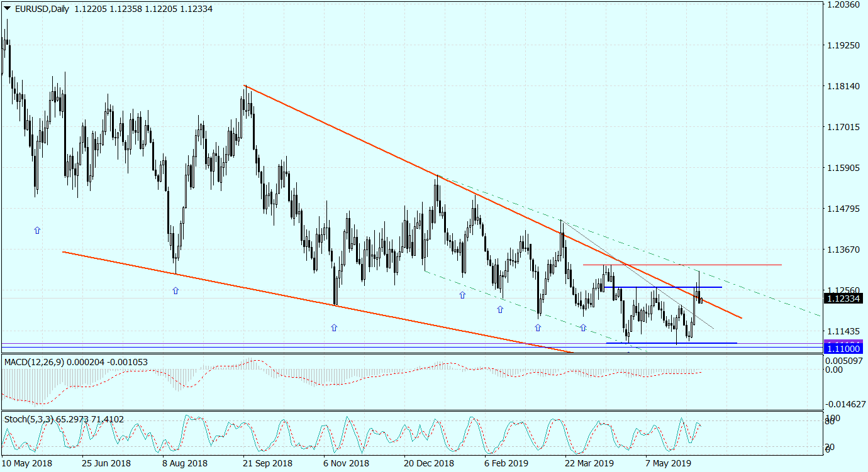
Task: Select the purple up arrow under the November 2018 low
Action: pyautogui.click(x=334, y=327)
